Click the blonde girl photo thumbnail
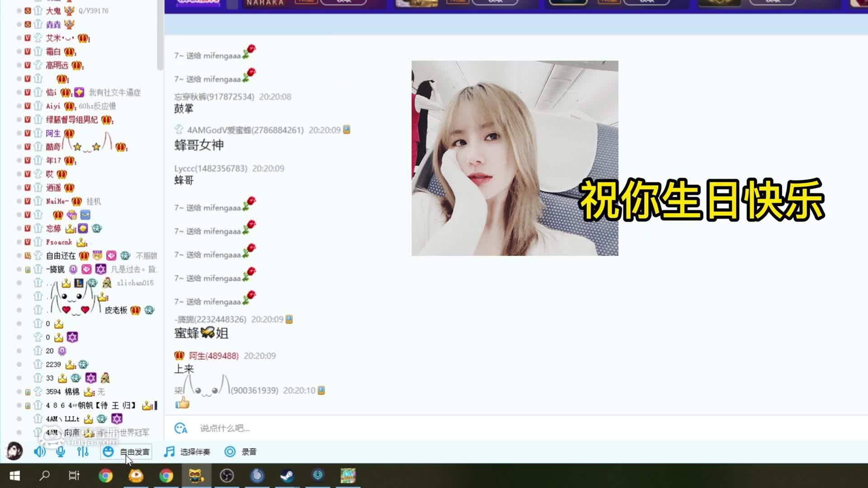 [514, 158]
